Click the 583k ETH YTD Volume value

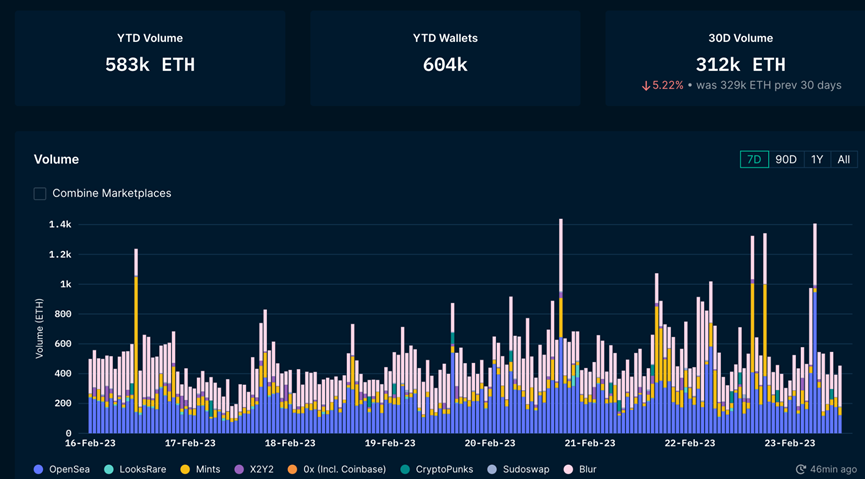150,65
